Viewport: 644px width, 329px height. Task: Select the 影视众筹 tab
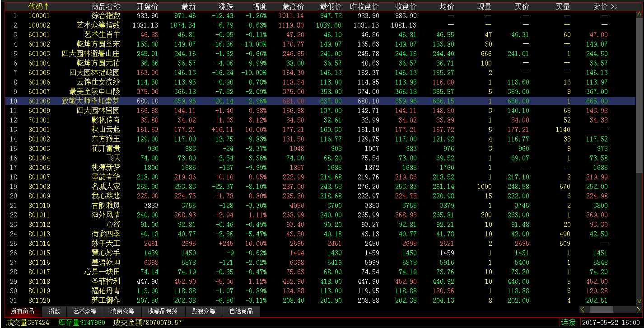[204, 311]
